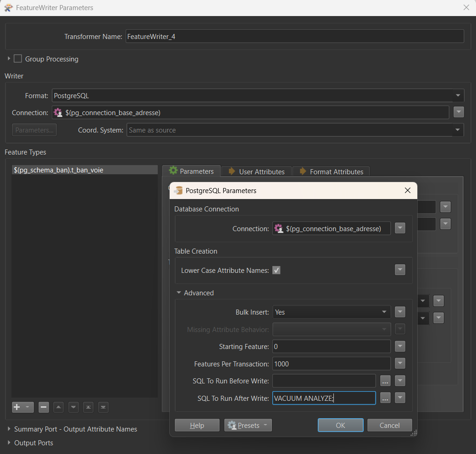Image resolution: width=476 pixels, height=454 pixels.
Task: Click the SQL To Run Before Write field
Action: pyautogui.click(x=324, y=381)
